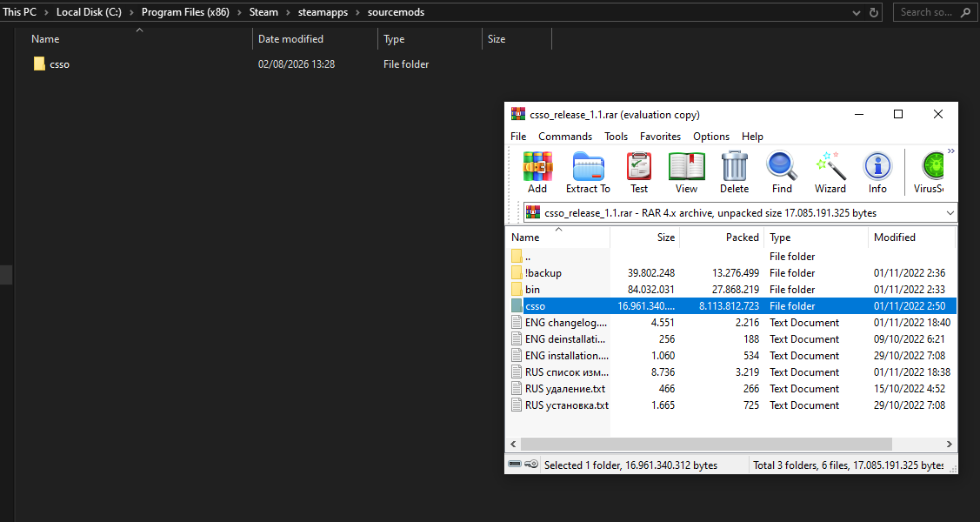Select the RUS список изм file icon
Viewport: 980px width, 522px height.
pos(517,372)
